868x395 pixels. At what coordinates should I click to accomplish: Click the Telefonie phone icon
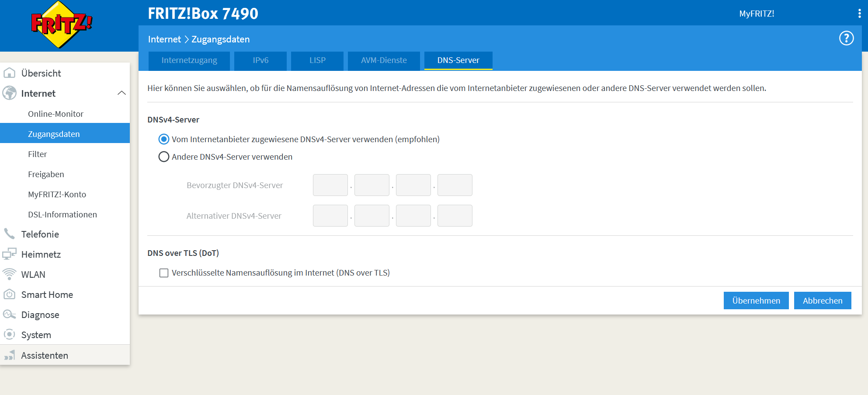click(x=9, y=234)
